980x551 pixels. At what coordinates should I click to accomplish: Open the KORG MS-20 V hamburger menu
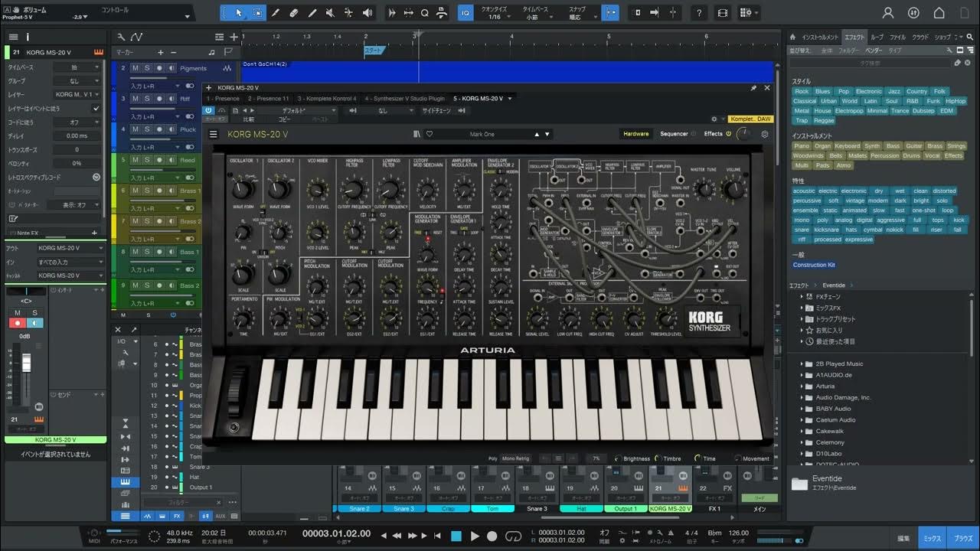(x=214, y=134)
